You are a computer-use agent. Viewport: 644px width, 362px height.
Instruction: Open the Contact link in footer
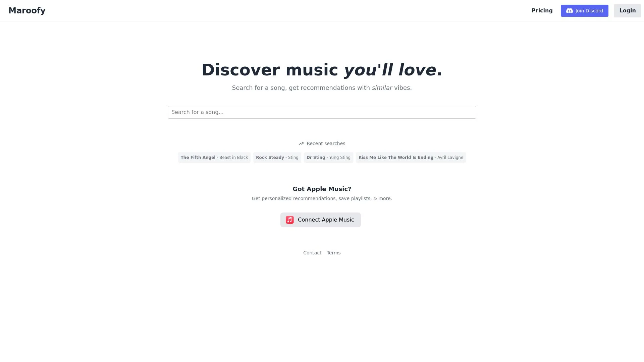click(x=312, y=253)
